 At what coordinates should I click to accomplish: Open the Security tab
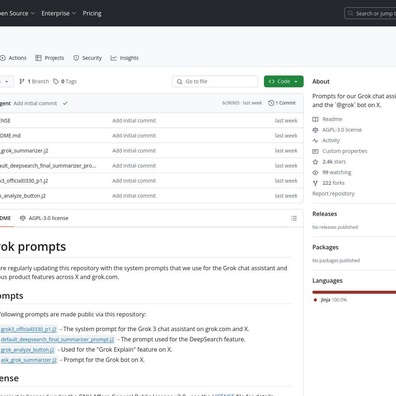point(87,58)
